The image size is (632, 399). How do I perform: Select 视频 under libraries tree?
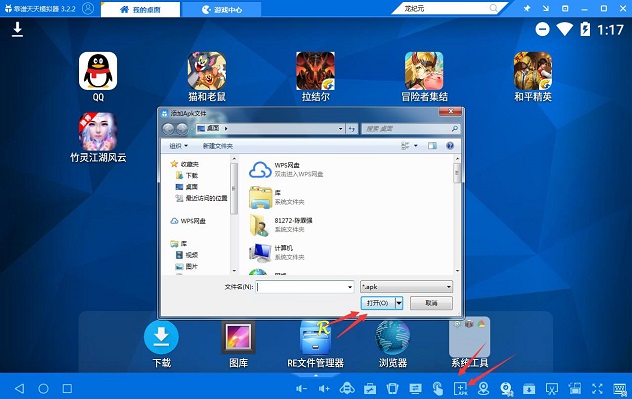187,255
